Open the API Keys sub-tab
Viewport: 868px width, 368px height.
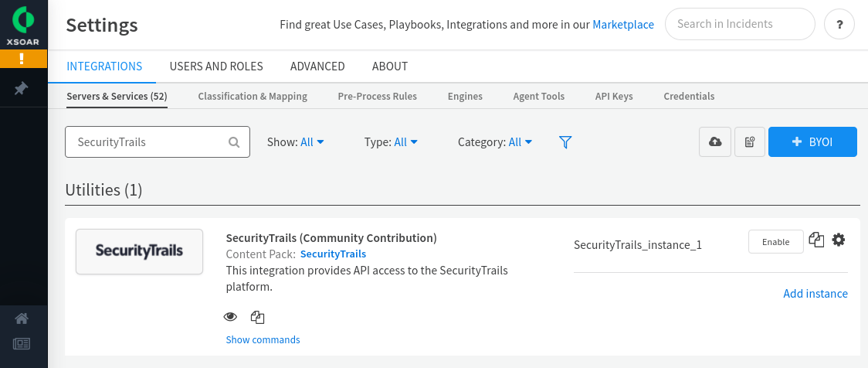tap(614, 96)
